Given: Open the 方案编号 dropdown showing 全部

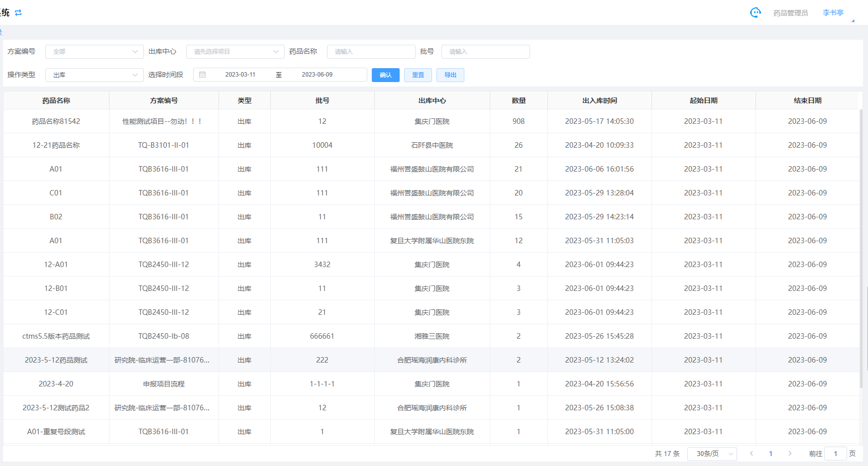Looking at the screenshot, I should point(95,52).
